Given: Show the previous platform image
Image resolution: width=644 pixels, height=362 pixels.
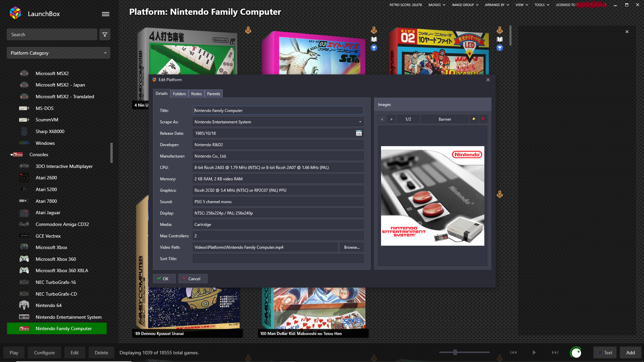Looking at the screenshot, I should [x=382, y=119].
